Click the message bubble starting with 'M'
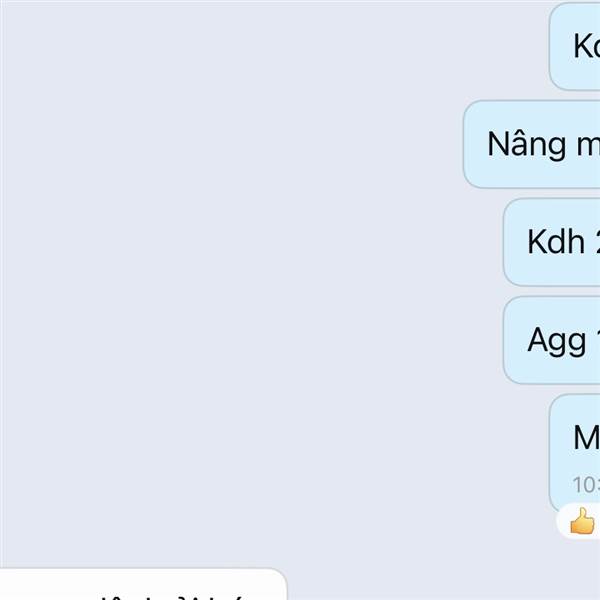The width and height of the screenshot is (600, 600). (x=575, y=452)
